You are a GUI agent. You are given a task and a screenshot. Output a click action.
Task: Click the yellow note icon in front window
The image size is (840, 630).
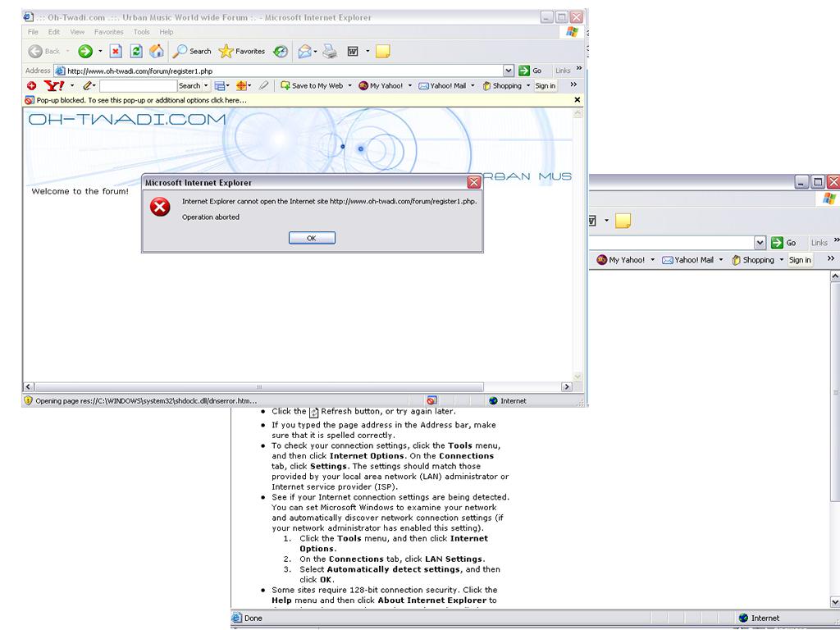(382, 52)
